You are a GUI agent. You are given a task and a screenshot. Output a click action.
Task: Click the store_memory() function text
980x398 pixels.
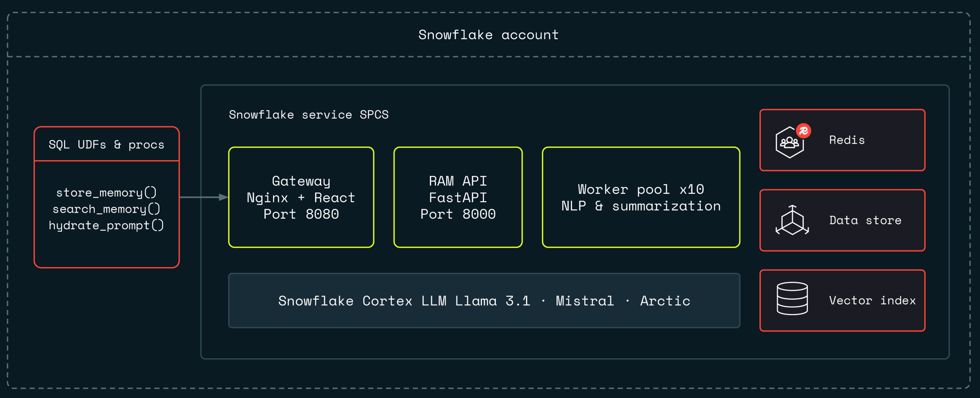tap(106, 192)
